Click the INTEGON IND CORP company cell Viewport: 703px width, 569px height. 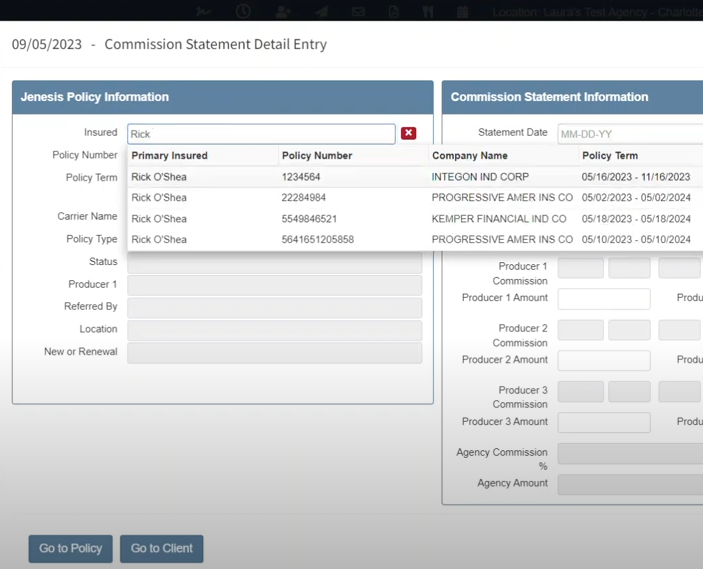click(480, 177)
